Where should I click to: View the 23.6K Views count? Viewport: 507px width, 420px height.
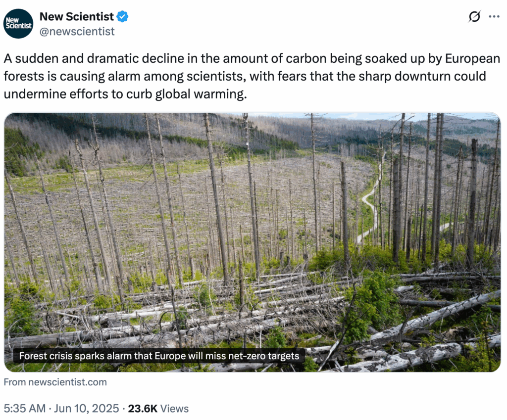click(158, 408)
